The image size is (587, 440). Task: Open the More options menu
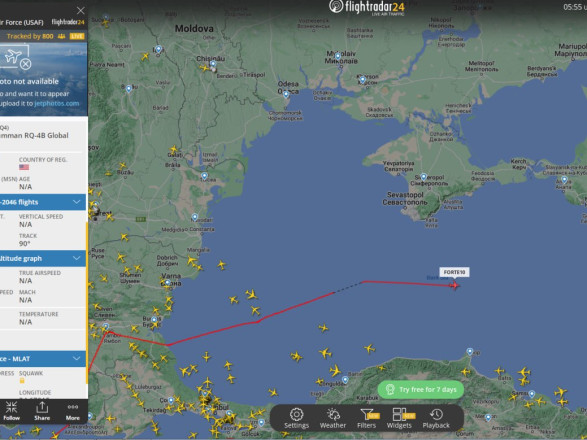coord(73,411)
